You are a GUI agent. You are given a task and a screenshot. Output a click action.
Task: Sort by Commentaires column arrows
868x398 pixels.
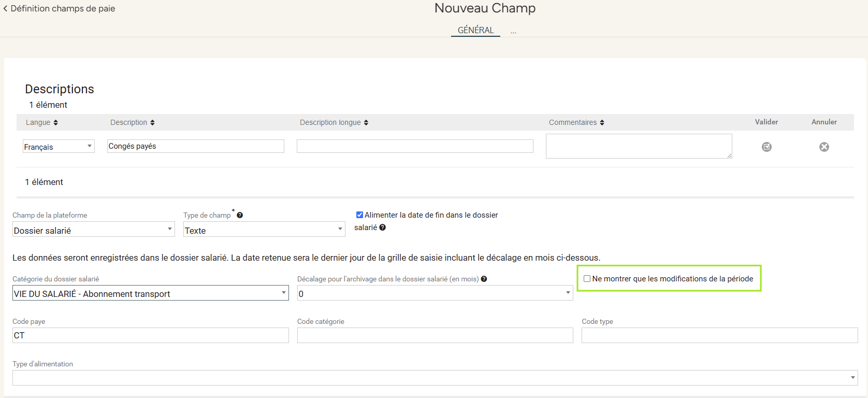(602, 123)
